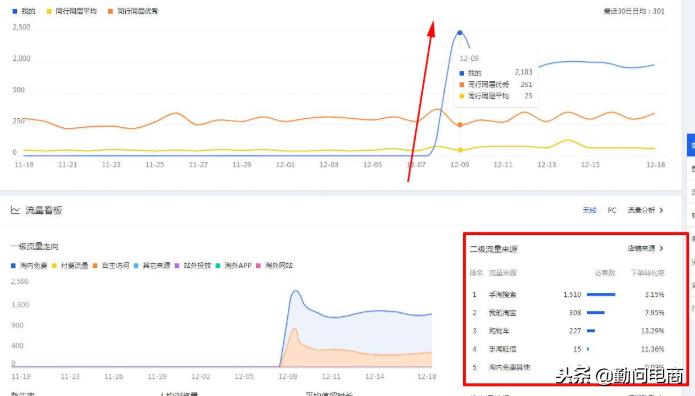
Task: Click the 308 visitor count value
Action: 575,313
